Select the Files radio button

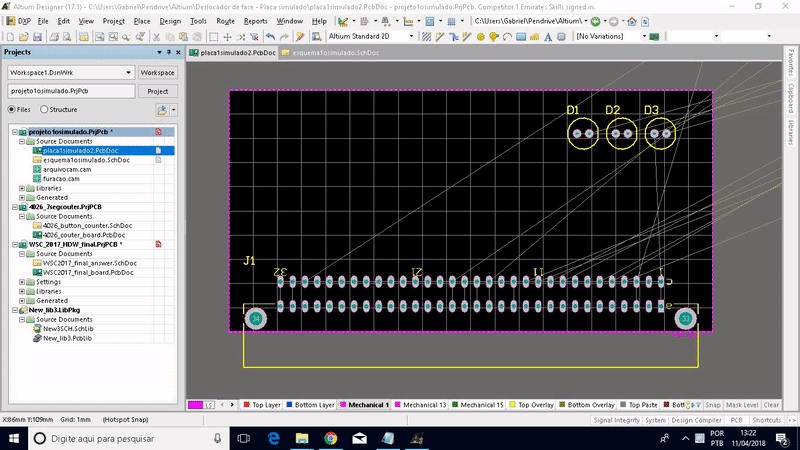click(11, 109)
